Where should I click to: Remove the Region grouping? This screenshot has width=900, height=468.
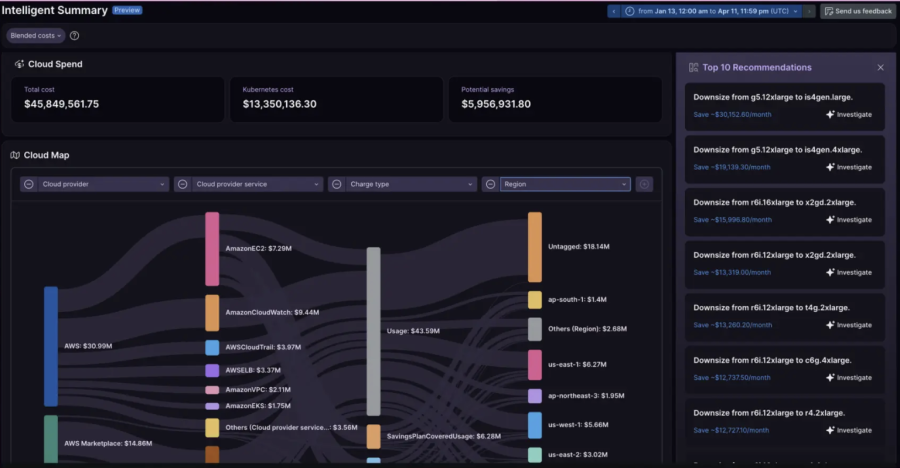pos(490,184)
